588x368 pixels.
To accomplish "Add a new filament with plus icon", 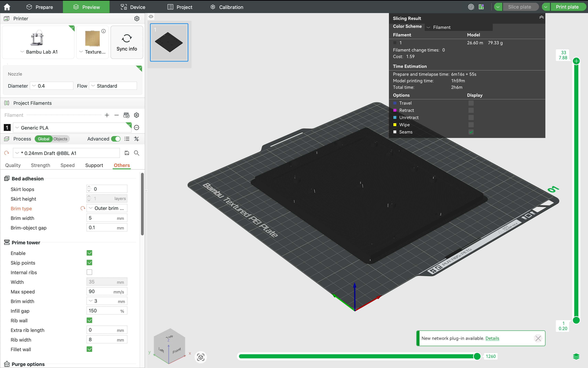I will tap(107, 115).
